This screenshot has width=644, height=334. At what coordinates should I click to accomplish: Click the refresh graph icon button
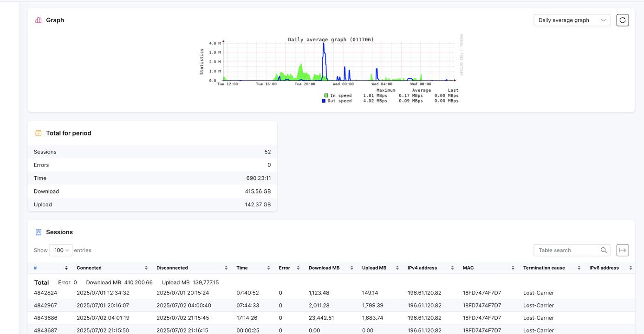(x=622, y=20)
